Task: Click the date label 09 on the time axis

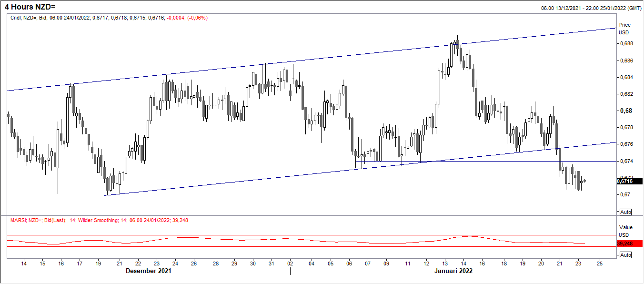Action: [x=386, y=263]
